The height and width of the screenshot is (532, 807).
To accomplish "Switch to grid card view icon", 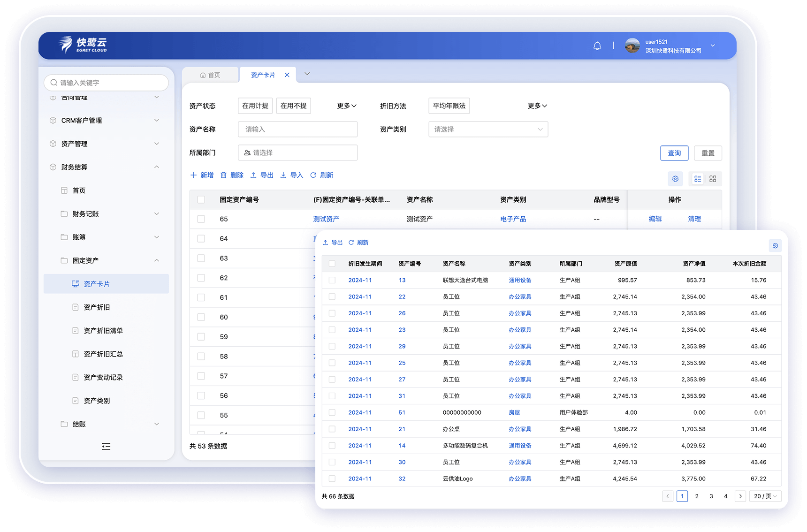I will [713, 179].
